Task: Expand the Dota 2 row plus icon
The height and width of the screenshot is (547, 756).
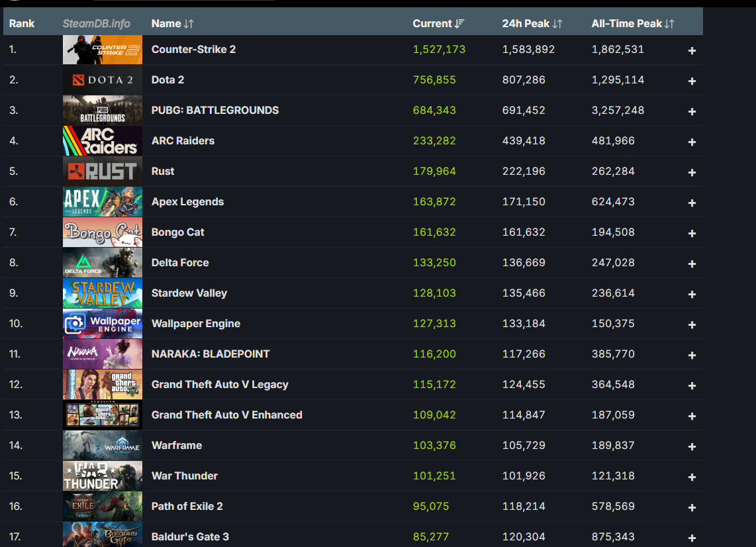Action: [692, 81]
